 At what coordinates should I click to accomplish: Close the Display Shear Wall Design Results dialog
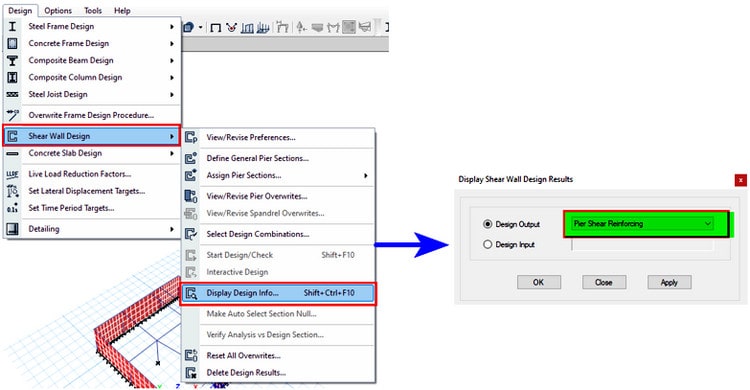[x=740, y=180]
